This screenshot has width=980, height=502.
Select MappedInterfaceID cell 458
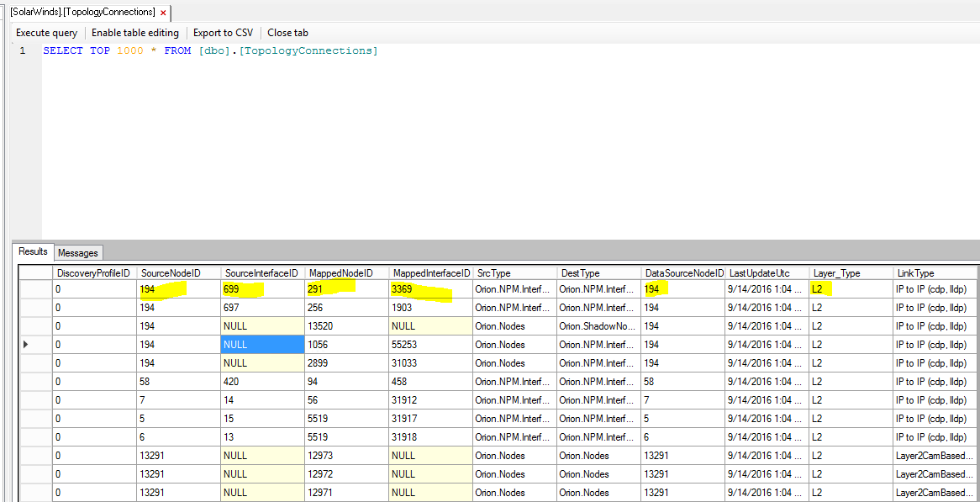click(x=431, y=382)
